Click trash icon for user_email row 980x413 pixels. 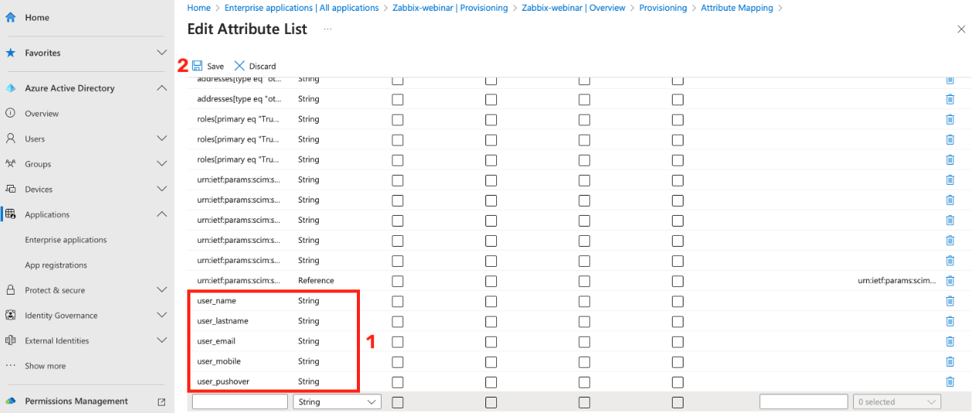coord(950,341)
